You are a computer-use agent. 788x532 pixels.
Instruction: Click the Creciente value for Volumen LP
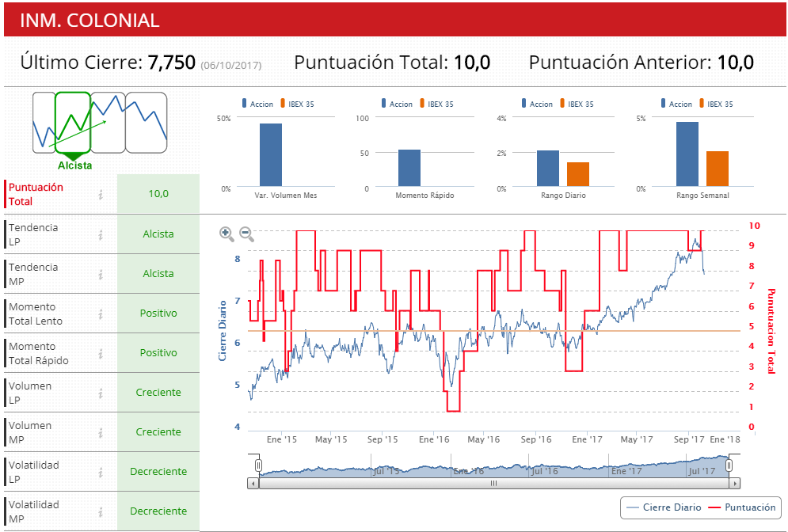(158, 393)
